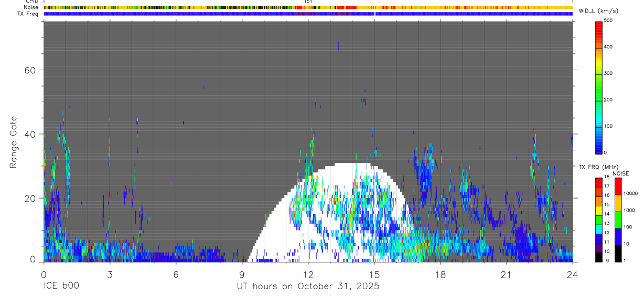Screen dimensions: 644x297
Task: Select the NOISE legend title
Action: (x=620, y=173)
